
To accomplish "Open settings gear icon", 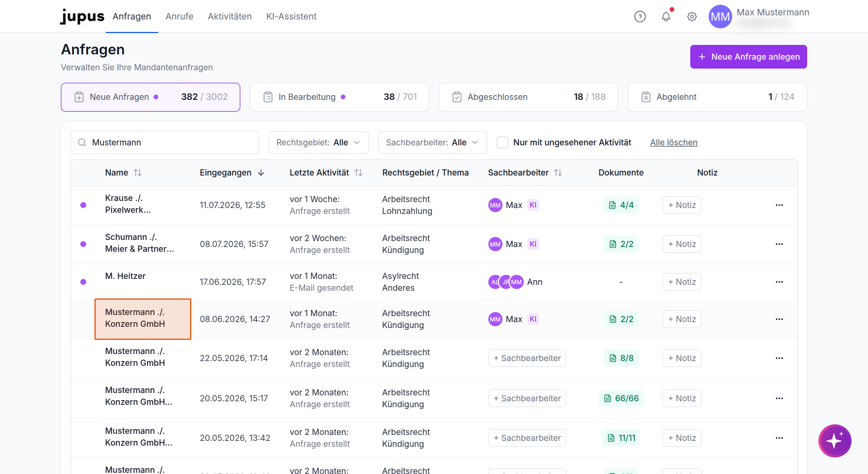I will click(692, 17).
